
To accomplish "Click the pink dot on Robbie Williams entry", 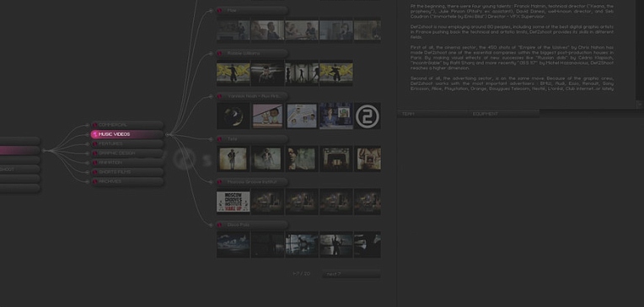I will click(220, 53).
